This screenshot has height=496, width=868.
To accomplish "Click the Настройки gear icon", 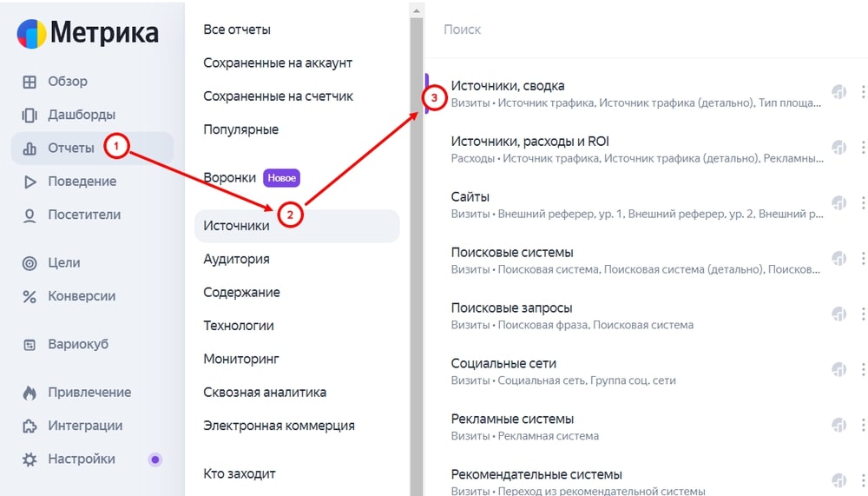I will coord(30,460).
